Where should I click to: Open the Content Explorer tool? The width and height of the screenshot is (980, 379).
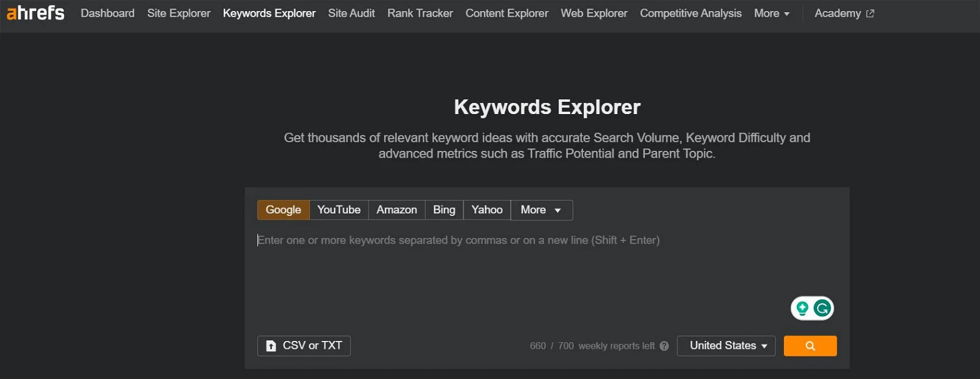507,13
